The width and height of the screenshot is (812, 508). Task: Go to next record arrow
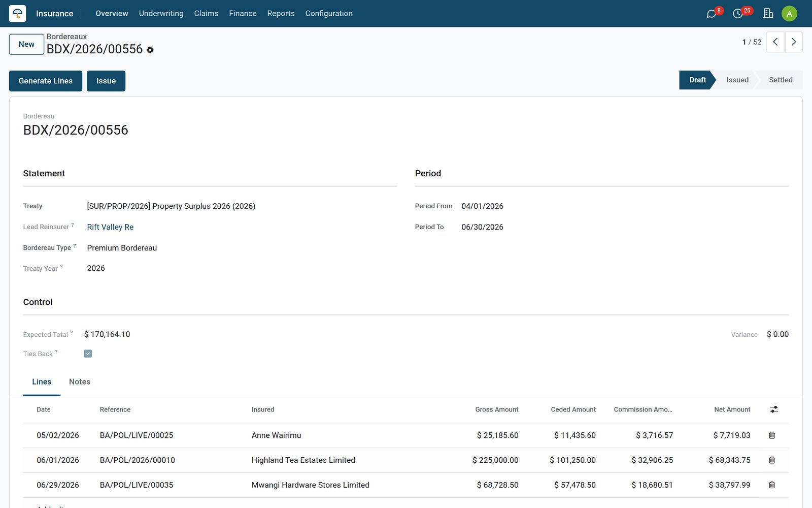pos(794,42)
